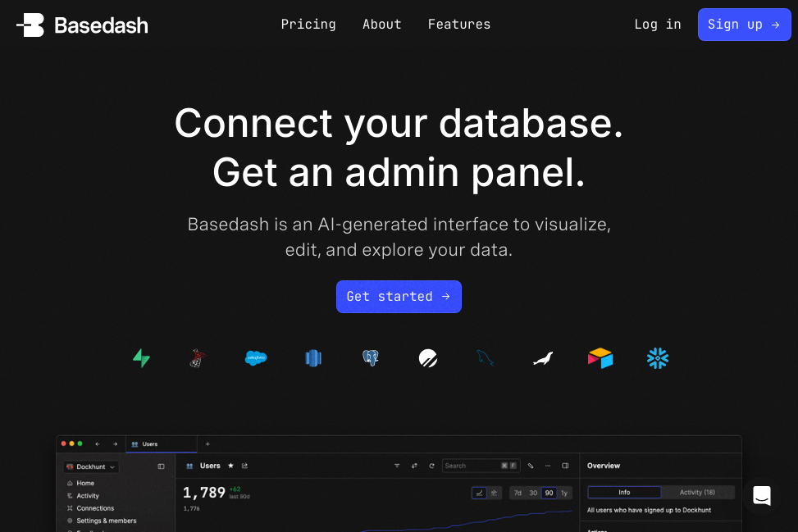Set chart range to 1y
Image resolution: width=798 pixels, height=532 pixels.
(x=564, y=493)
